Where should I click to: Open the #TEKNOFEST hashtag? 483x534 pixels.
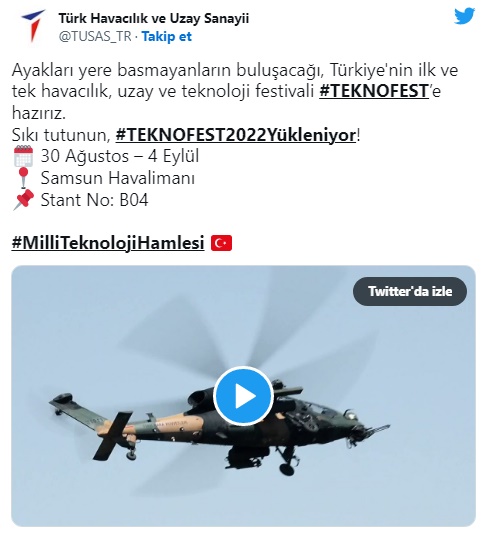(x=374, y=91)
